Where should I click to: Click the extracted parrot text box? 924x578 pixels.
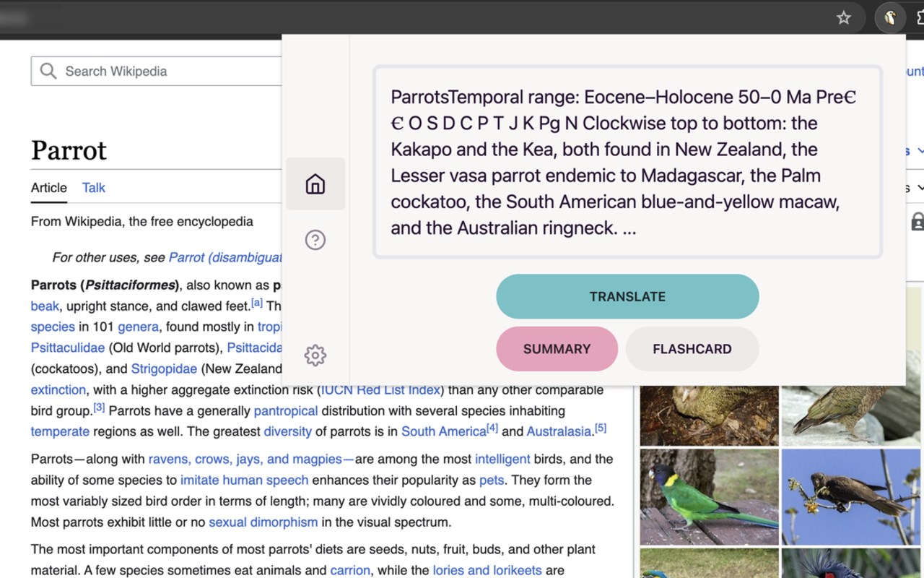tap(627, 162)
